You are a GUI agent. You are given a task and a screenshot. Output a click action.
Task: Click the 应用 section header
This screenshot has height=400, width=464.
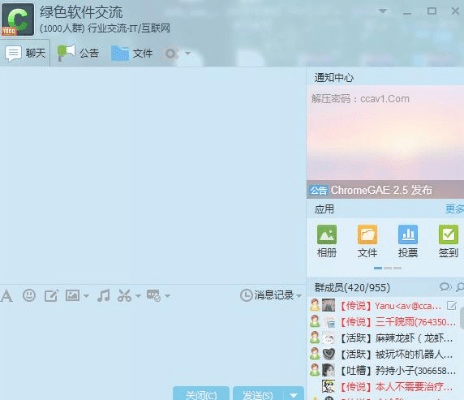tap(324, 209)
